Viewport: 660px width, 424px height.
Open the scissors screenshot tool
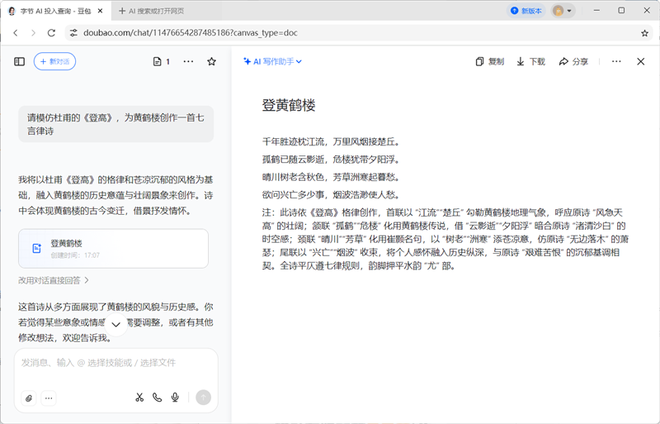[140, 397]
